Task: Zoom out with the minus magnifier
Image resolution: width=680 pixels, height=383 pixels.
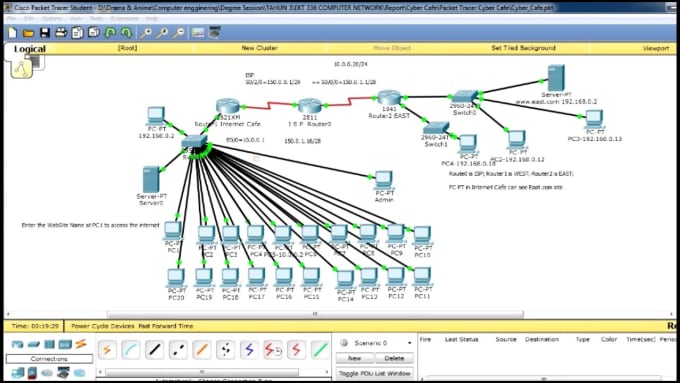Action: click(179, 33)
